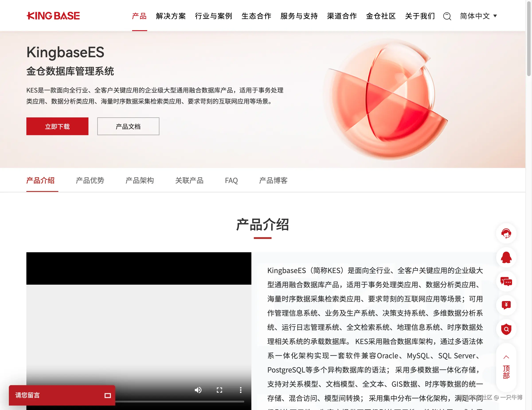This screenshot has height=410, width=532.
Task: Contact support via the QQ penguin icon
Action: (x=506, y=257)
